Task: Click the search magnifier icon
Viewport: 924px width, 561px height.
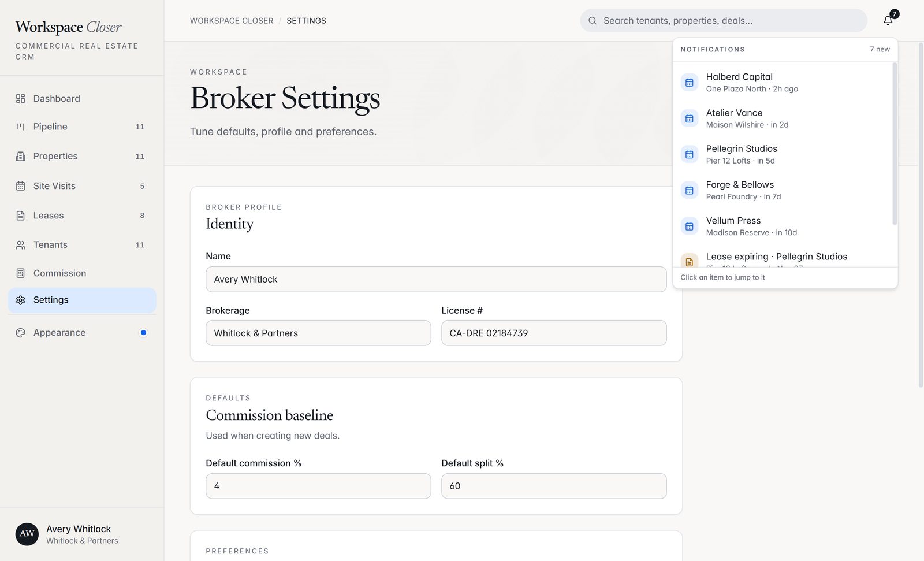Action: click(593, 21)
